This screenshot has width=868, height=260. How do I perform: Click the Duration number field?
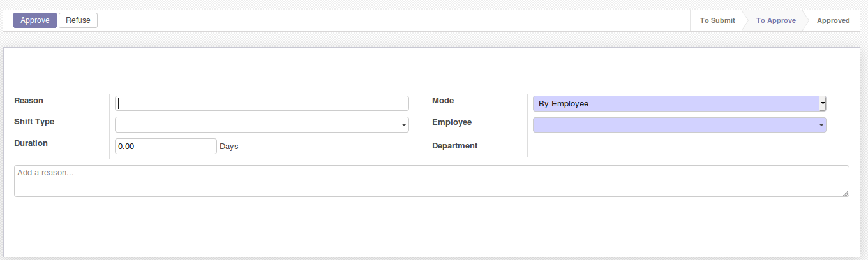(x=166, y=146)
